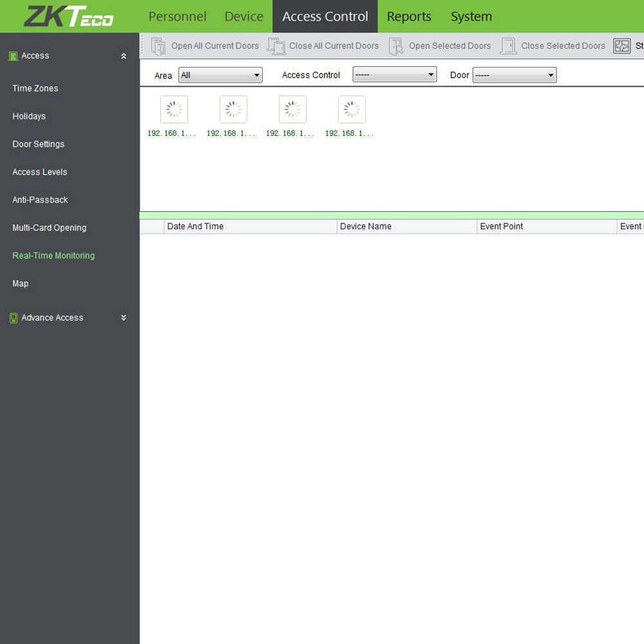
Task: Click the Date And Time column header
Action: point(195,227)
